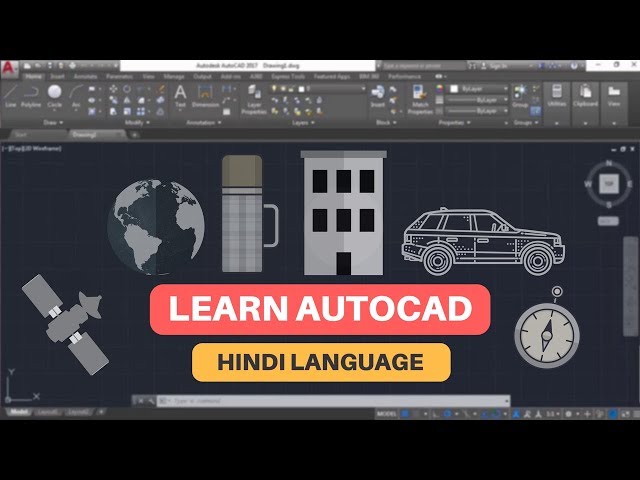Toggle polar tracking in status bar
The image size is (640, 480).
click(x=447, y=414)
